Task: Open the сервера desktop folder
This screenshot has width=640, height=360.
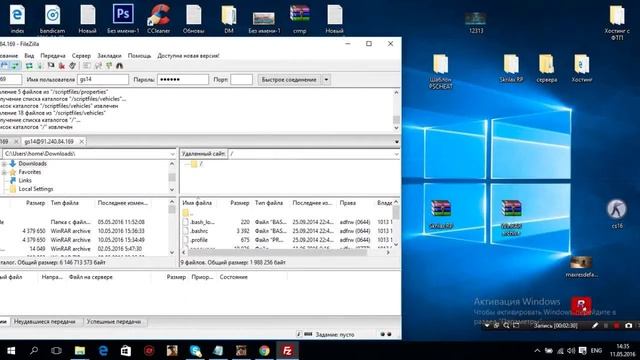Action: pos(547,68)
